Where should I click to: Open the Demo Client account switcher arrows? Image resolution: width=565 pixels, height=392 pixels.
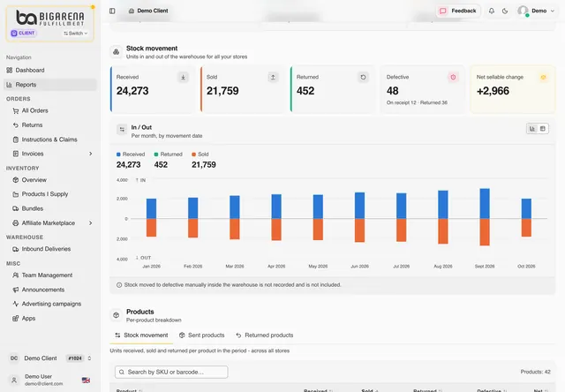tap(89, 358)
